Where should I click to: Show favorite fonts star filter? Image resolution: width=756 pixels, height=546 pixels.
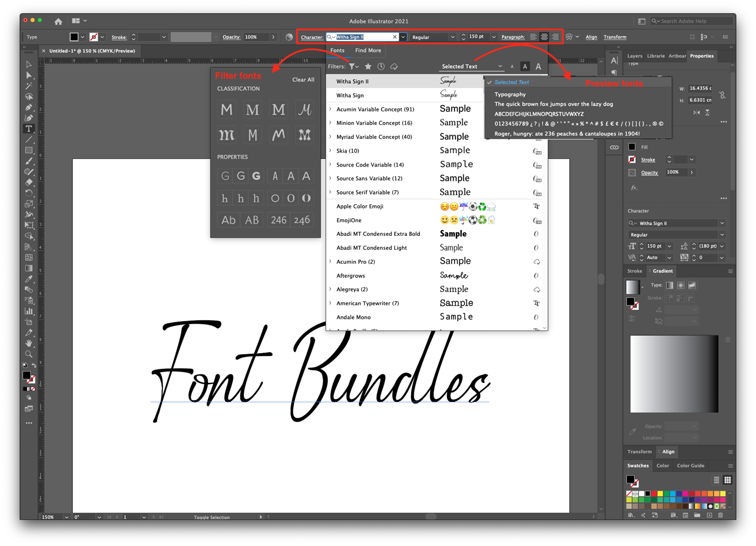(368, 66)
